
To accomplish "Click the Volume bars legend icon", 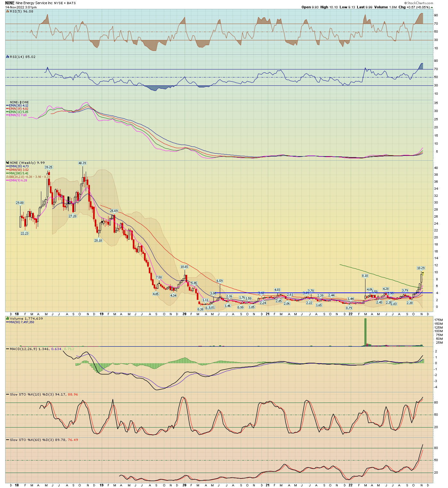I will click(x=8, y=318).
